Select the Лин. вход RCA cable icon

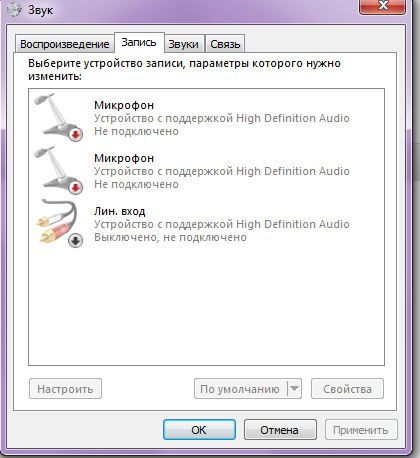(x=58, y=223)
